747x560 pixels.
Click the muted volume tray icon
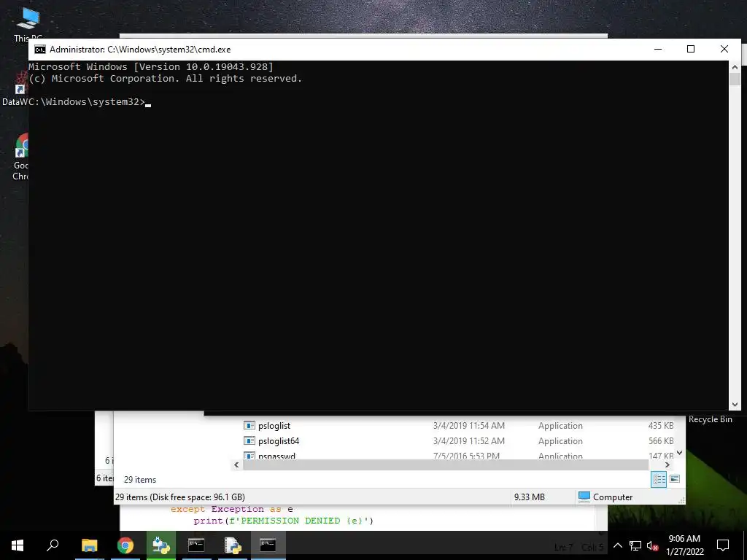tap(653, 545)
